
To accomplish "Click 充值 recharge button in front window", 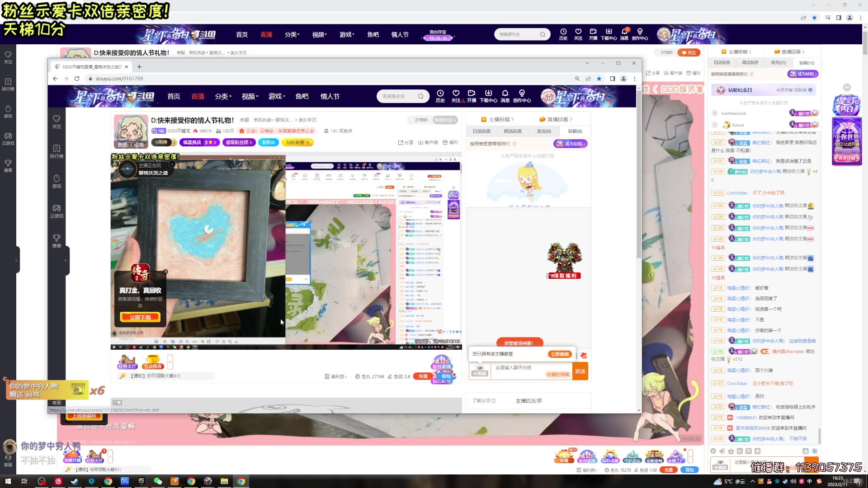I will (x=423, y=376).
